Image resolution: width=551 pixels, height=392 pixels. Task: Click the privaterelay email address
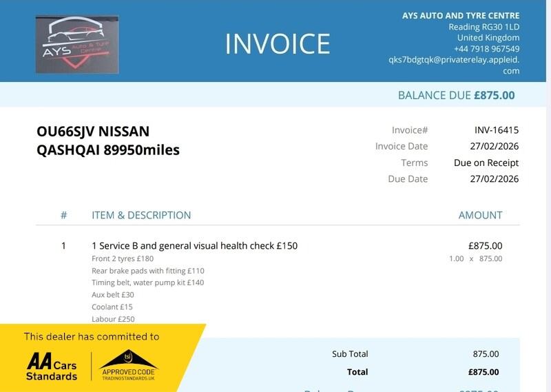pyautogui.click(x=453, y=59)
